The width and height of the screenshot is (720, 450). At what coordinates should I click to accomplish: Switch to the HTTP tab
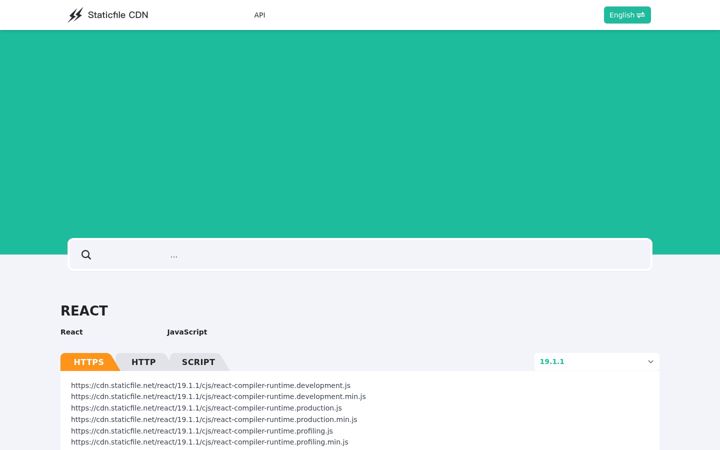(x=143, y=362)
